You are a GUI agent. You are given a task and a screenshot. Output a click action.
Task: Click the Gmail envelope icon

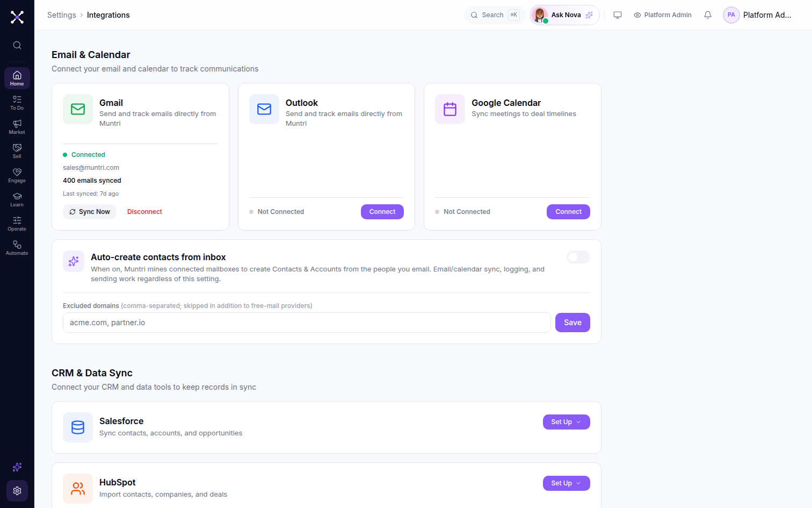78,109
